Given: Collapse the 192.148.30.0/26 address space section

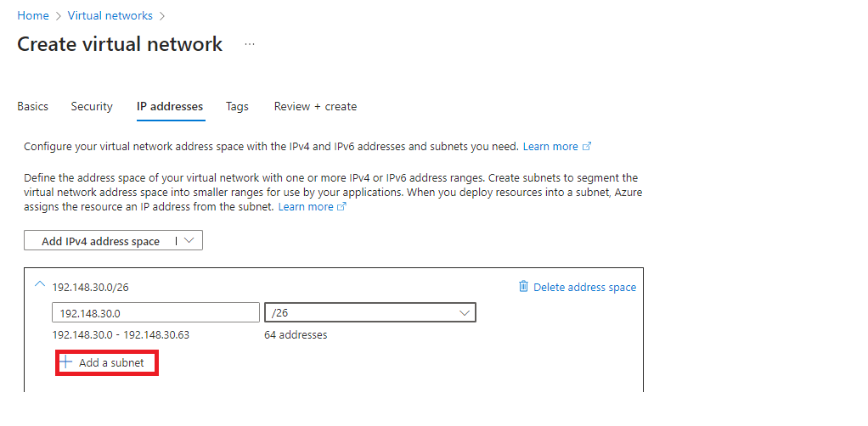Looking at the screenshot, I should point(40,286).
